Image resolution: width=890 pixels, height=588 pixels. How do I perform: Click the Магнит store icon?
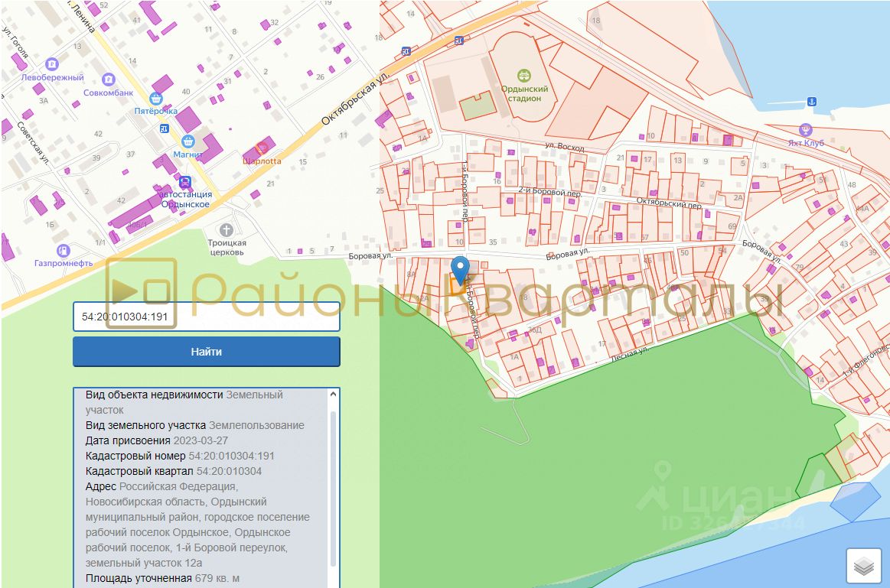pyautogui.click(x=187, y=141)
